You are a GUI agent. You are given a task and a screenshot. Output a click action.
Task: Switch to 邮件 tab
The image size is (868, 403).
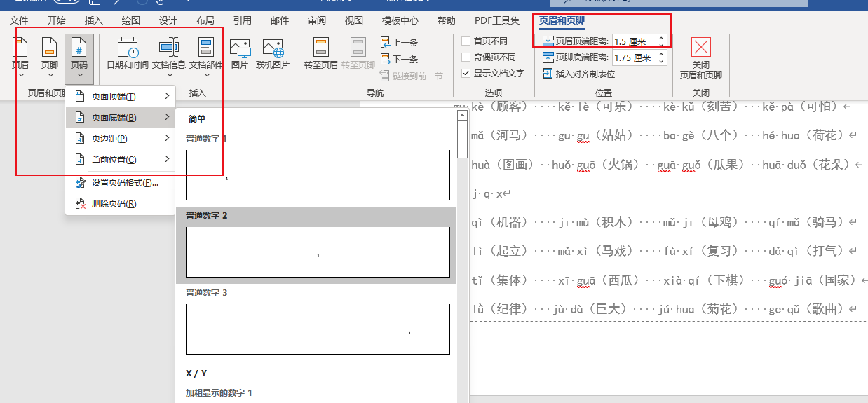(280, 20)
